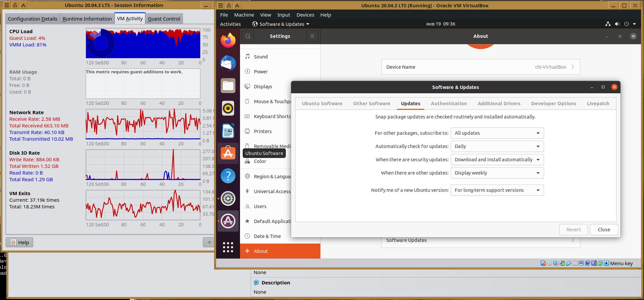Click the shared folders indicator in VirtualBox status bar
The height and width of the screenshot is (300, 644).
[575, 263]
